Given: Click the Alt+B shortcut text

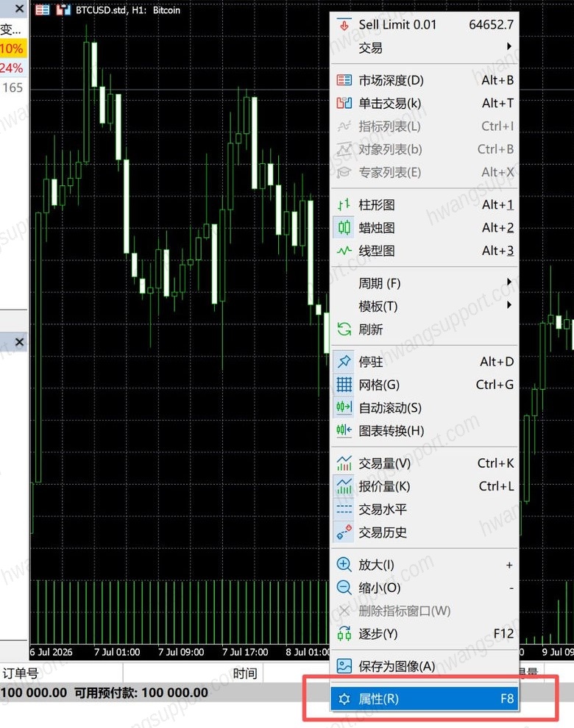Looking at the screenshot, I should [x=497, y=80].
